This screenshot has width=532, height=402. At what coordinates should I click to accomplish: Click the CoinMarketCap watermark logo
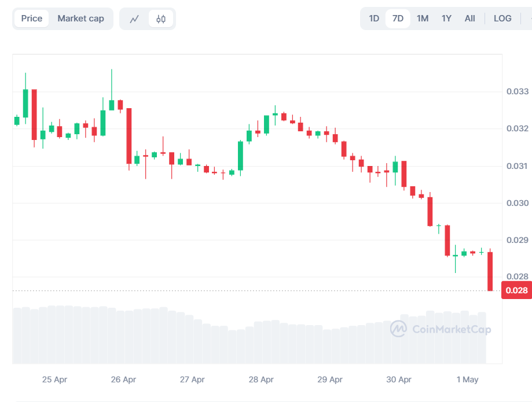point(441,329)
